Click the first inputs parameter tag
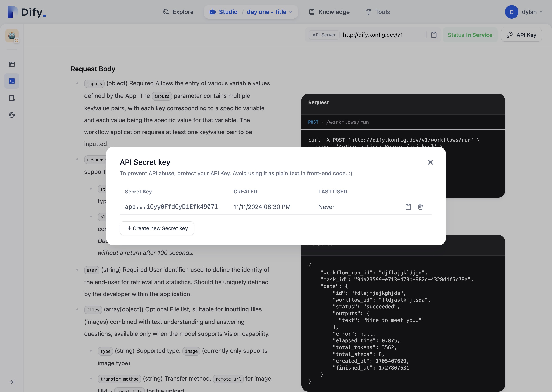This screenshot has width=552, height=392. [94, 84]
